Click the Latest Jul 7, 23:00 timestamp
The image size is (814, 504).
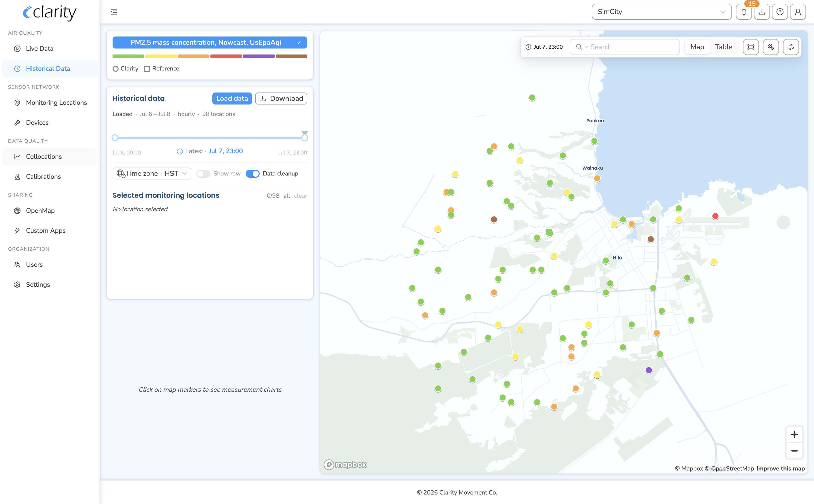pyautogui.click(x=225, y=151)
